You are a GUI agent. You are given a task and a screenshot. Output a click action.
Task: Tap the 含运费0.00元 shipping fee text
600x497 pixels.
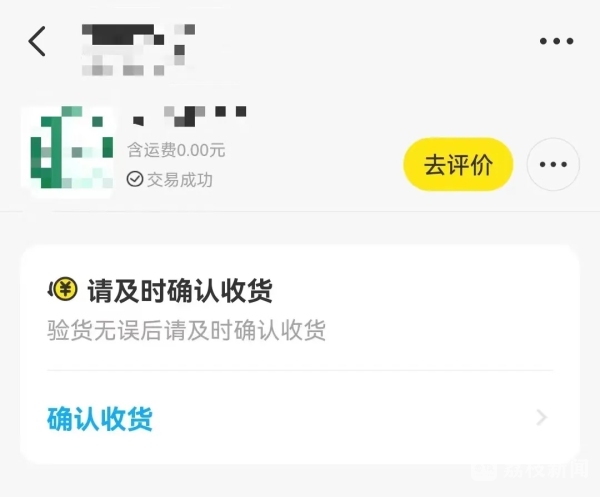click(176, 150)
